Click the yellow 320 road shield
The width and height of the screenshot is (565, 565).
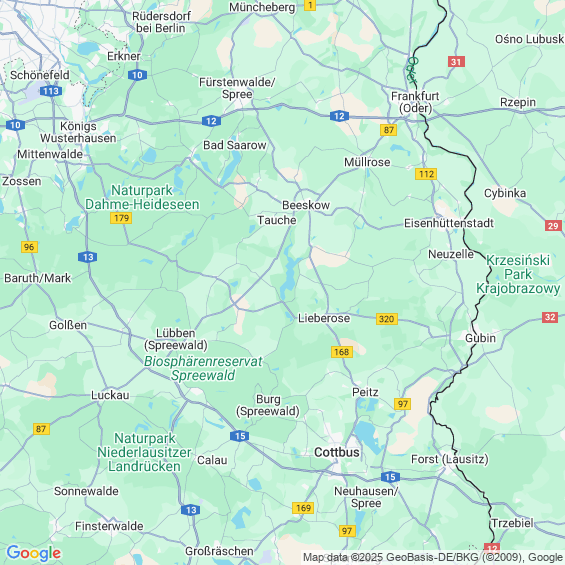[x=387, y=319]
